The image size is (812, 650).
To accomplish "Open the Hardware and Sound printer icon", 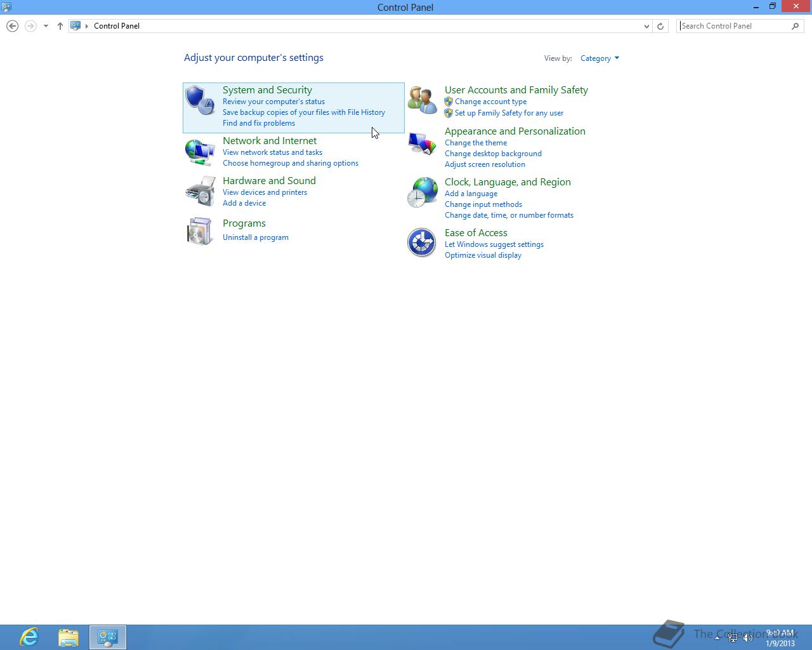I will point(200,192).
